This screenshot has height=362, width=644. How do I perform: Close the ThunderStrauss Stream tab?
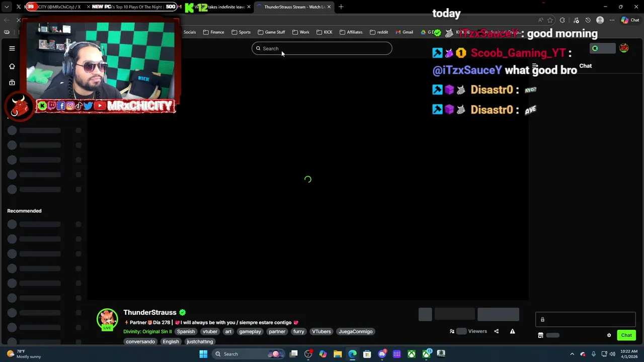click(x=329, y=7)
